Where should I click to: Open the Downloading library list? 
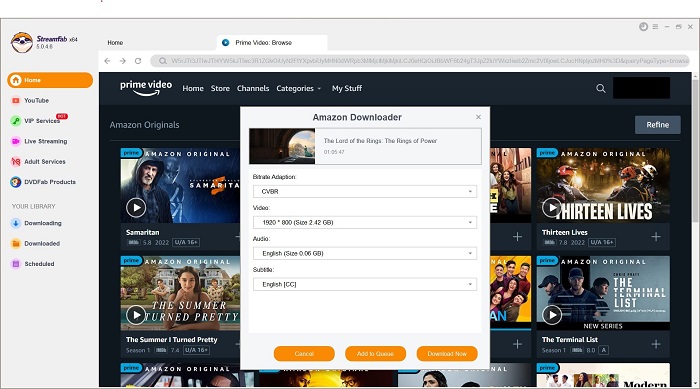(42, 223)
